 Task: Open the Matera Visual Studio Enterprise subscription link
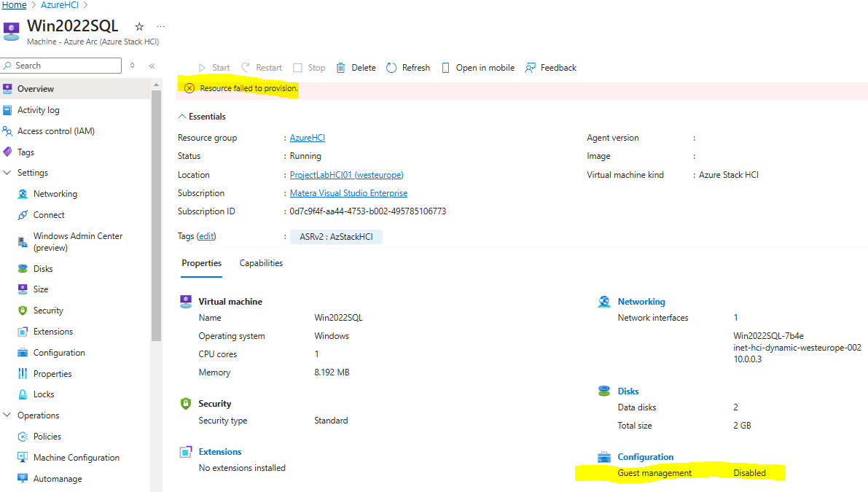349,193
